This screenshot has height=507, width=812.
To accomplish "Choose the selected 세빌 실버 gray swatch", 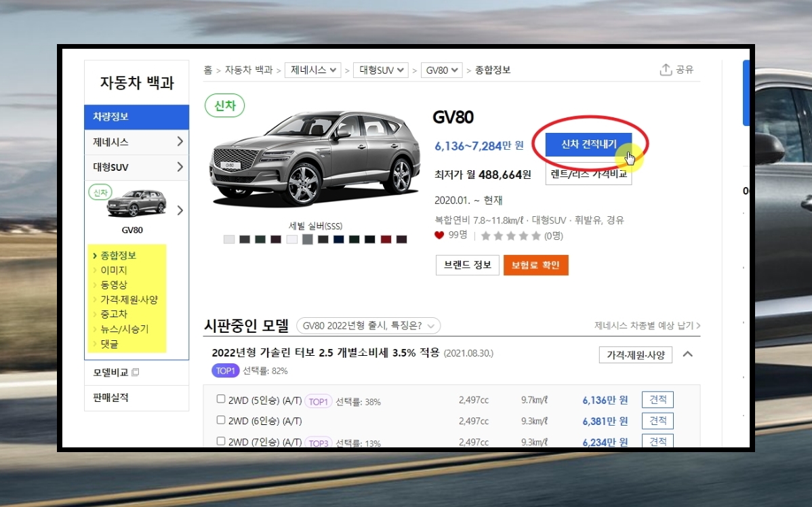I will point(308,239).
